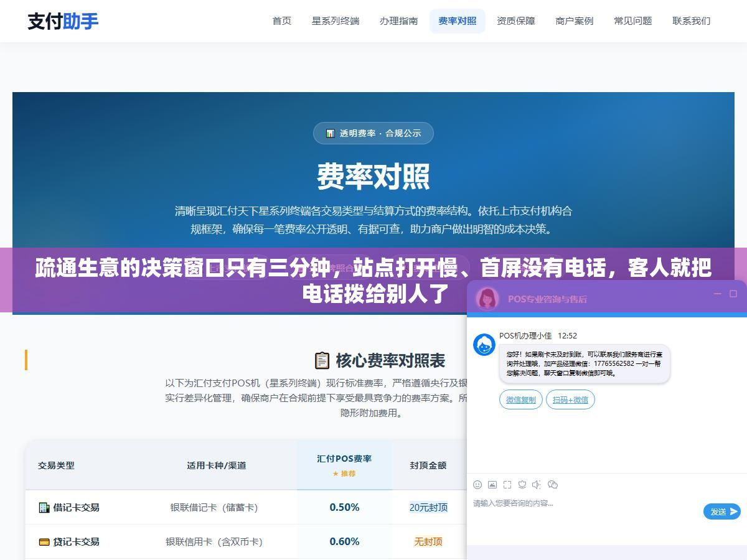Click the 微信复制 button in chat
Image resolution: width=747 pixels, height=560 pixels.
(x=521, y=399)
